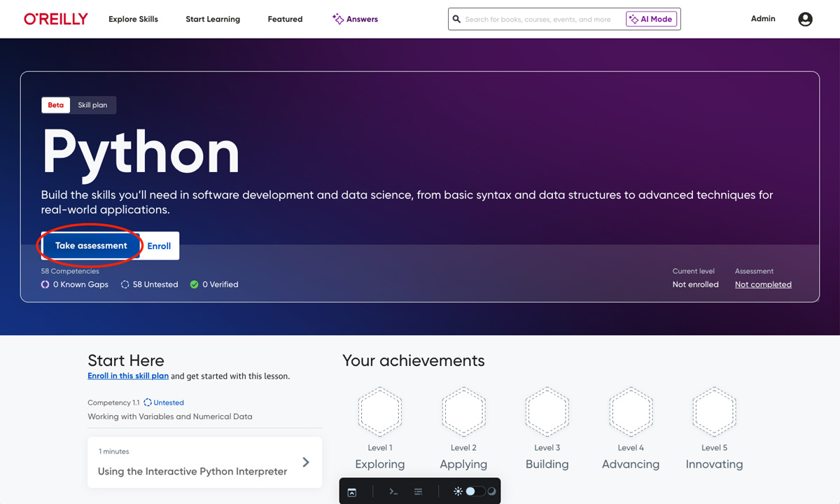This screenshot has width=840, height=504.
Task: Focus the search for books and courses field
Action: click(538, 20)
